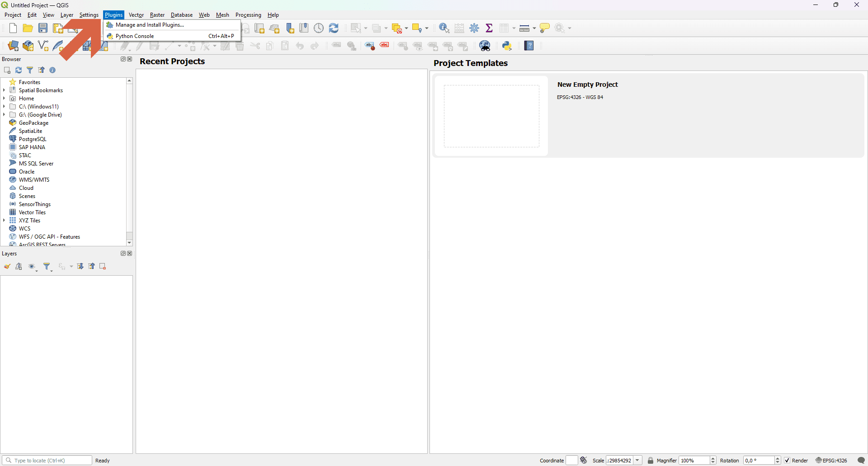Create a New Shapefile Layer
The height and width of the screenshot is (466, 868).
[x=43, y=46]
